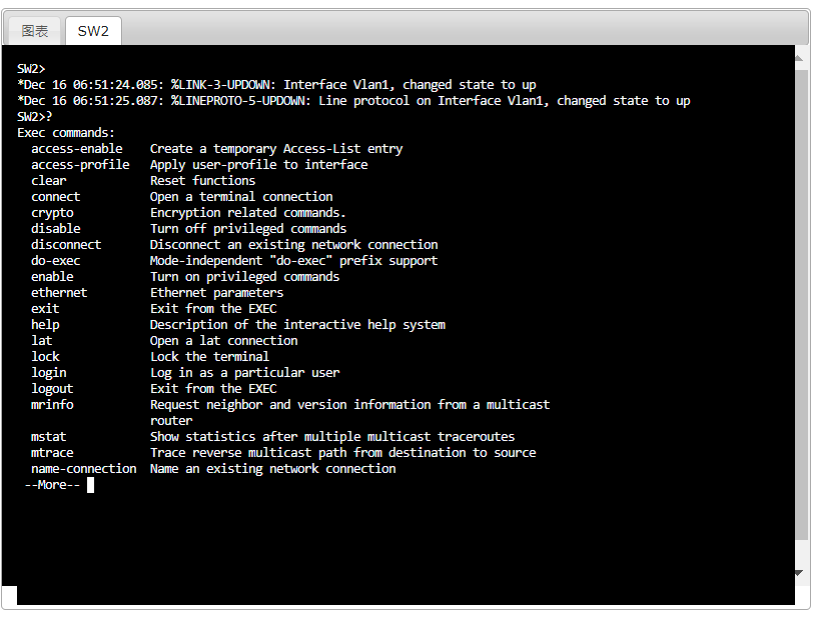Select the SW2 terminal tab

[93, 31]
